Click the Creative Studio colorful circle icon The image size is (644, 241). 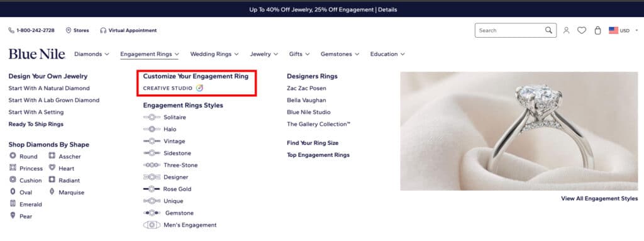pyautogui.click(x=199, y=88)
